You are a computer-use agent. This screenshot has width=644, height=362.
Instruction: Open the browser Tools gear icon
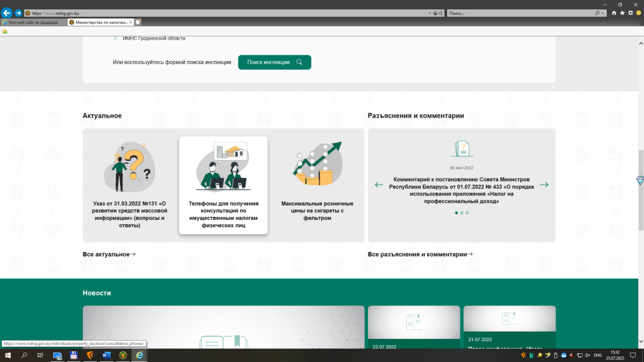630,13
